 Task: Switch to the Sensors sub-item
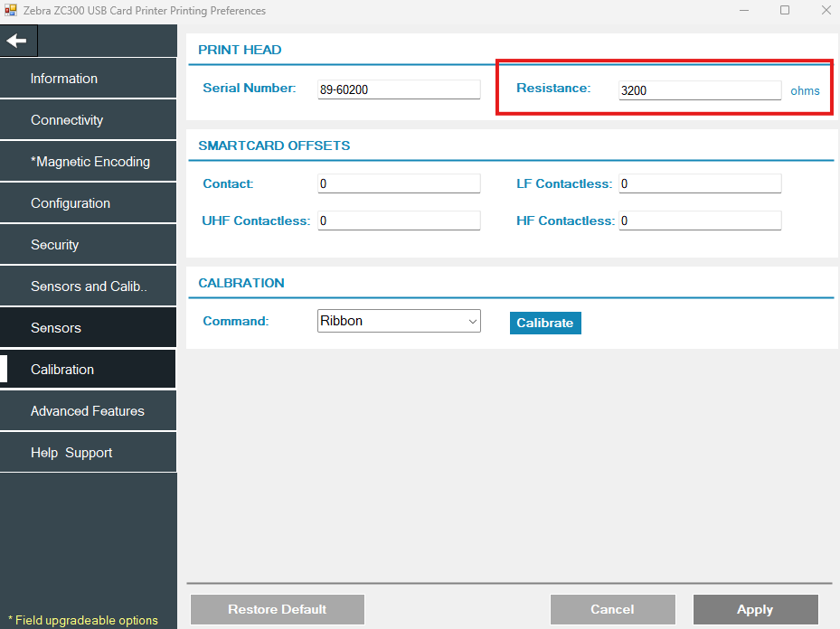[88, 328]
